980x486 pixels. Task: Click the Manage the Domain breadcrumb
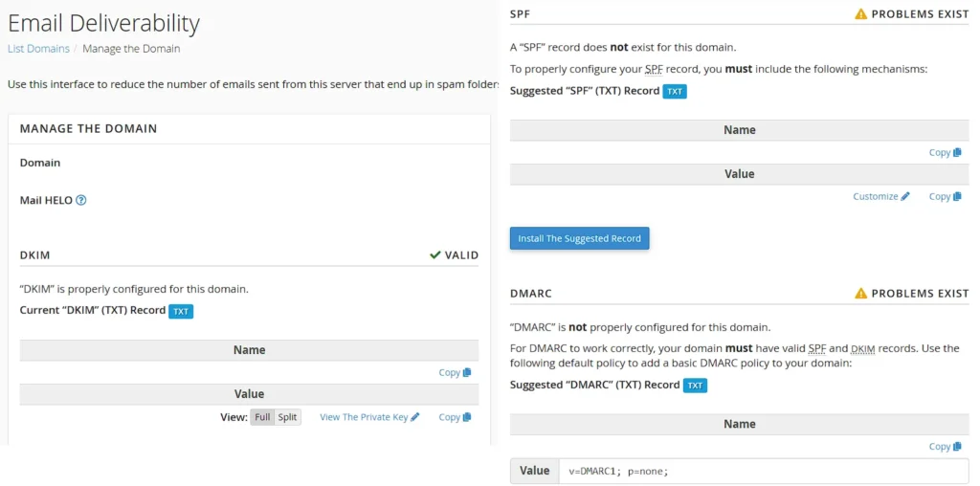pos(131,49)
